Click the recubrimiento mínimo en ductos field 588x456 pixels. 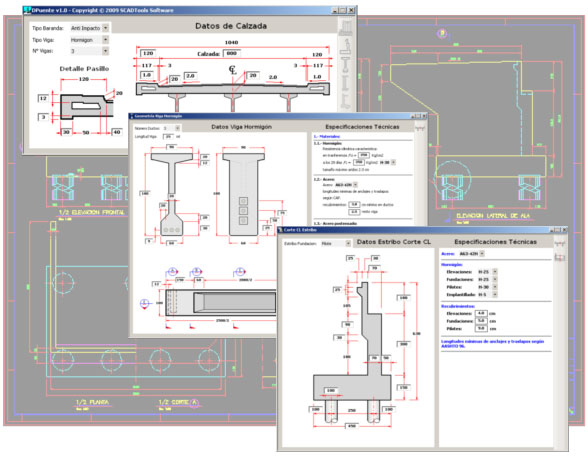[354, 204]
